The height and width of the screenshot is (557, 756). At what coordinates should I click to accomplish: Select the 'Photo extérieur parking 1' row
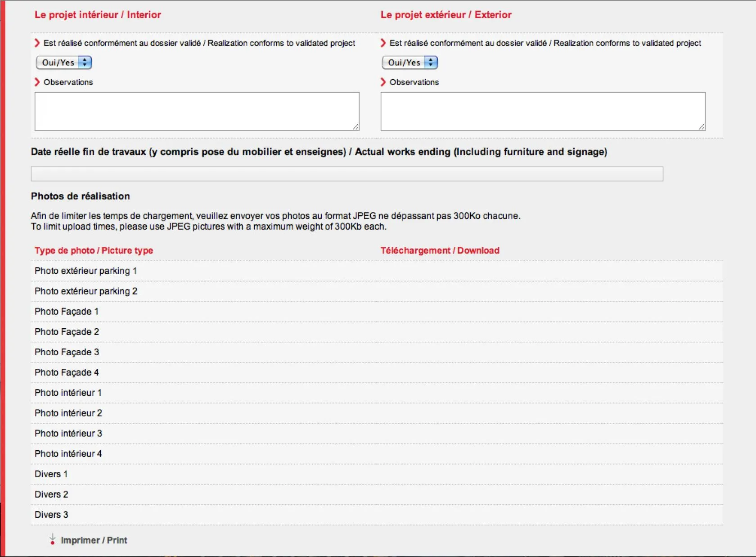point(85,271)
